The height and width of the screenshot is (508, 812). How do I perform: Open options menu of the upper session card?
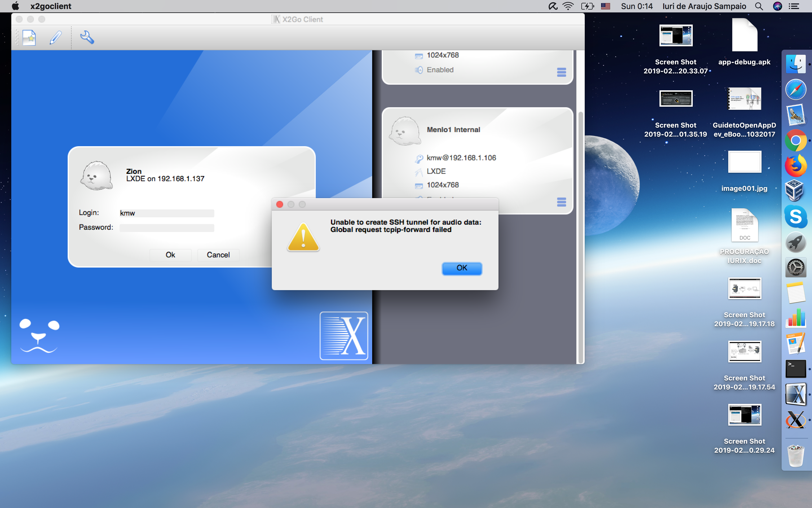[x=561, y=72]
